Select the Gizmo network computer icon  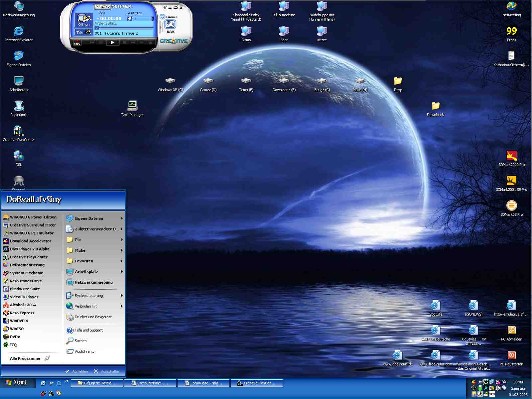pos(246,34)
